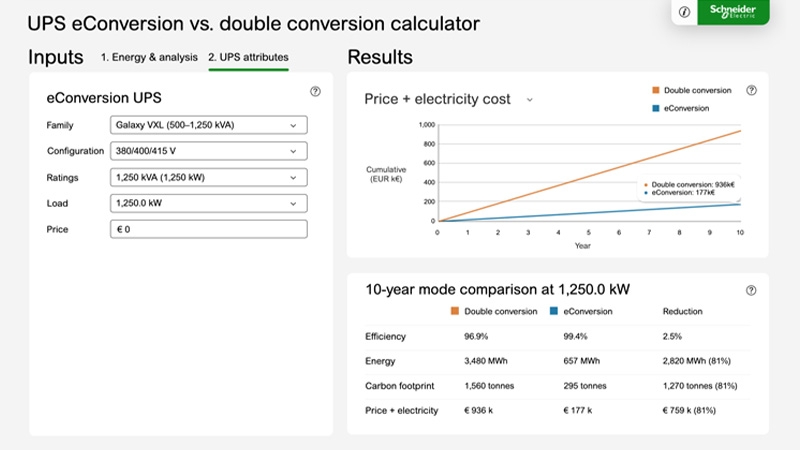Click orange Double conversion swatch in comparison table
This screenshot has height=450, width=800.
(x=456, y=311)
